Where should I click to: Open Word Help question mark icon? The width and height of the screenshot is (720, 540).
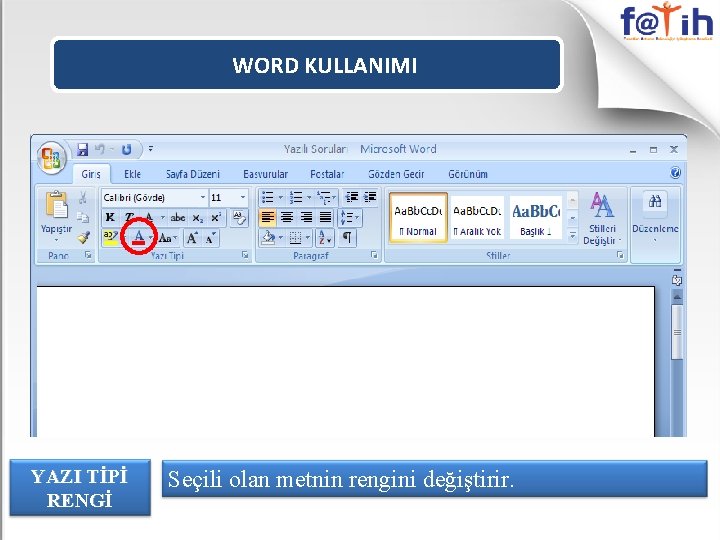tap(675, 173)
